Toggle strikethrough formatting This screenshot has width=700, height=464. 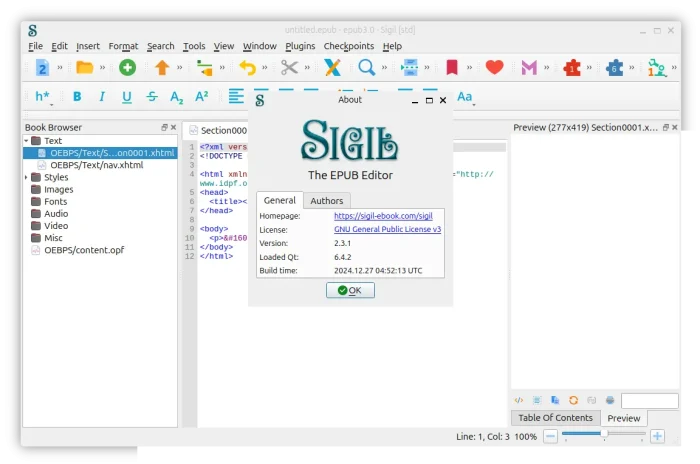click(x=152, y=96)
